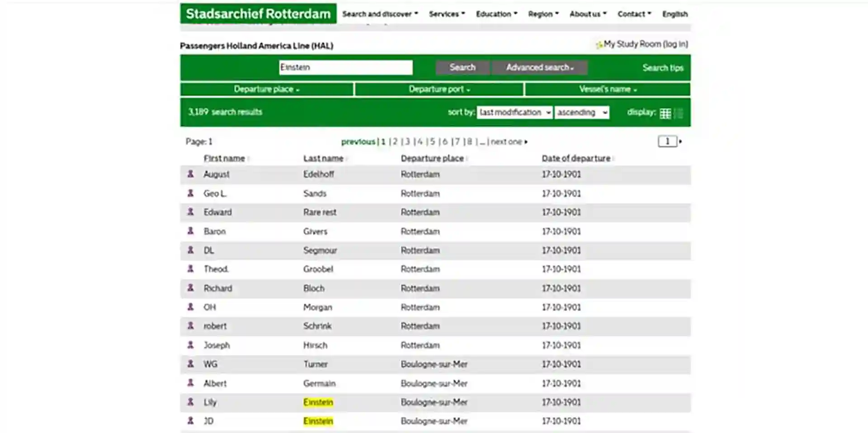Image resolution: width=868 pixels, height=433 pixels.
Task: Click the page number input box
Action: (667, 141)
